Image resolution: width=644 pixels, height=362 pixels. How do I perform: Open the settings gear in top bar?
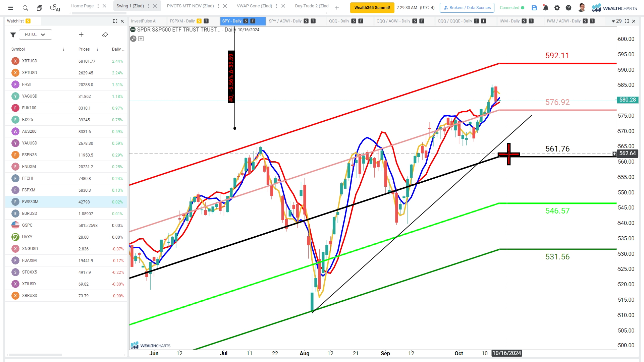tap(557, 8)
